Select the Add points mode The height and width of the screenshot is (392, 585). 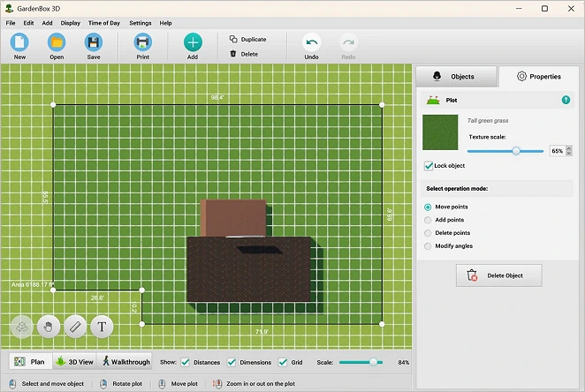point(428,220)
